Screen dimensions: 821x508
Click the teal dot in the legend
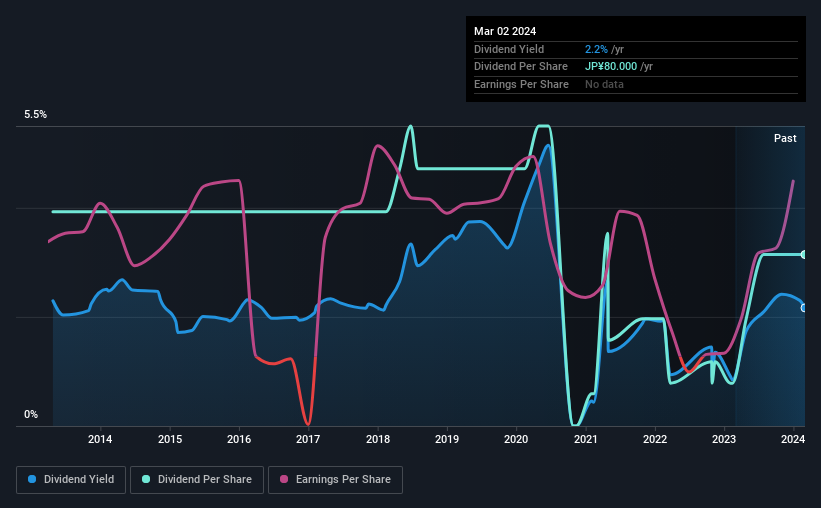[147, 480]
